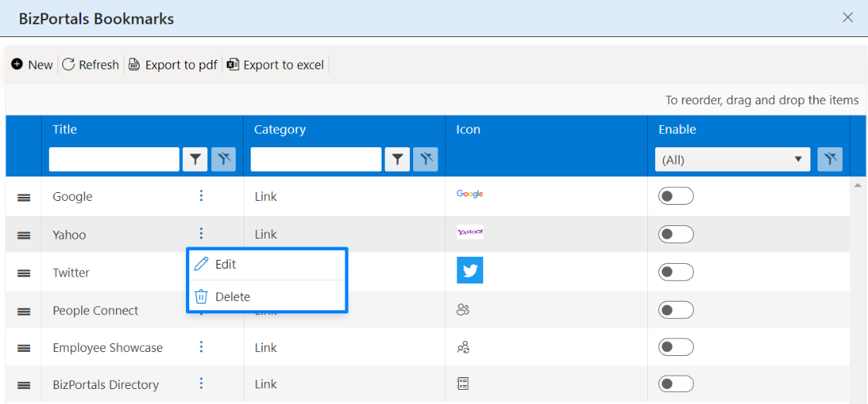Refresh the bookmarks list

90,65
